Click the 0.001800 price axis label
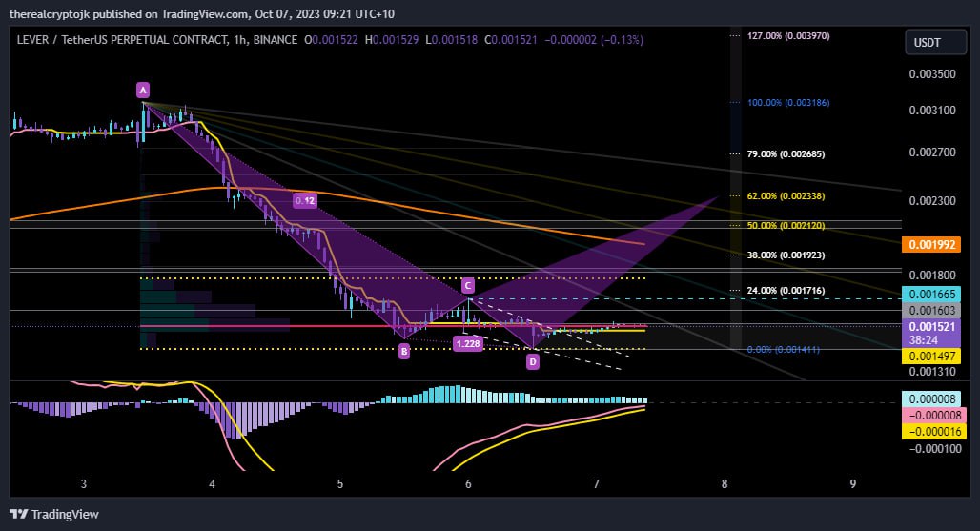The width and height of the screenshot is (980, 531). (932, 275)
